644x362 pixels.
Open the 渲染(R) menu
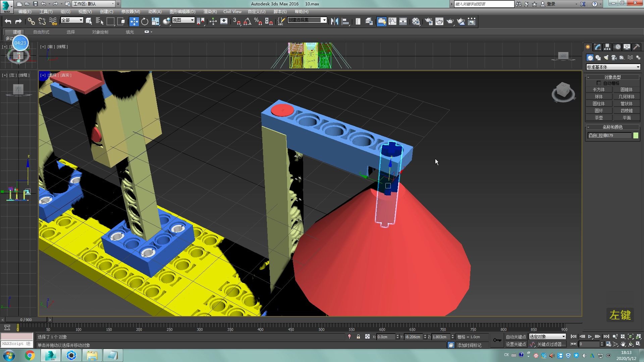click(x=210, y=12)
